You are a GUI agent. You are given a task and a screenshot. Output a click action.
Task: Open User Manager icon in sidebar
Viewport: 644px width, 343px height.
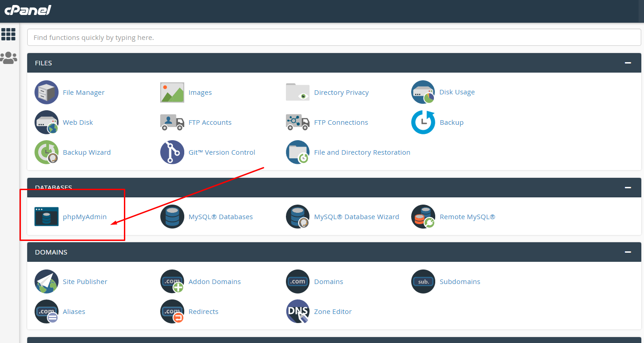[x=9, y=58]
